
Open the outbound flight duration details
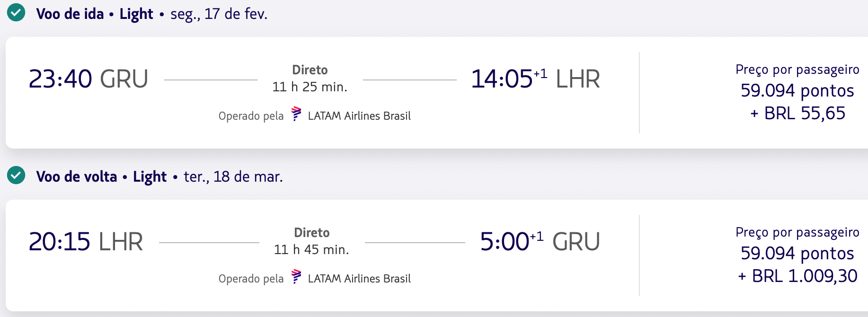pos(310,86)
